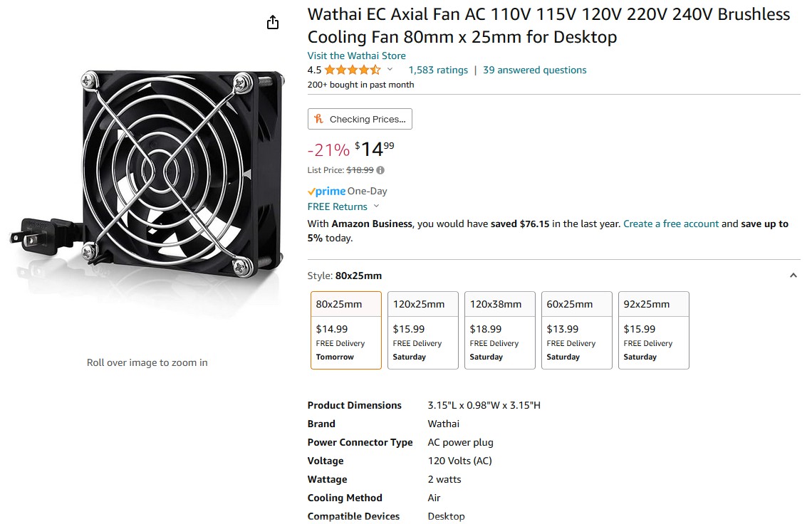
Task: Visit the Wathai Store link
Action: click(x=357, y=56)
